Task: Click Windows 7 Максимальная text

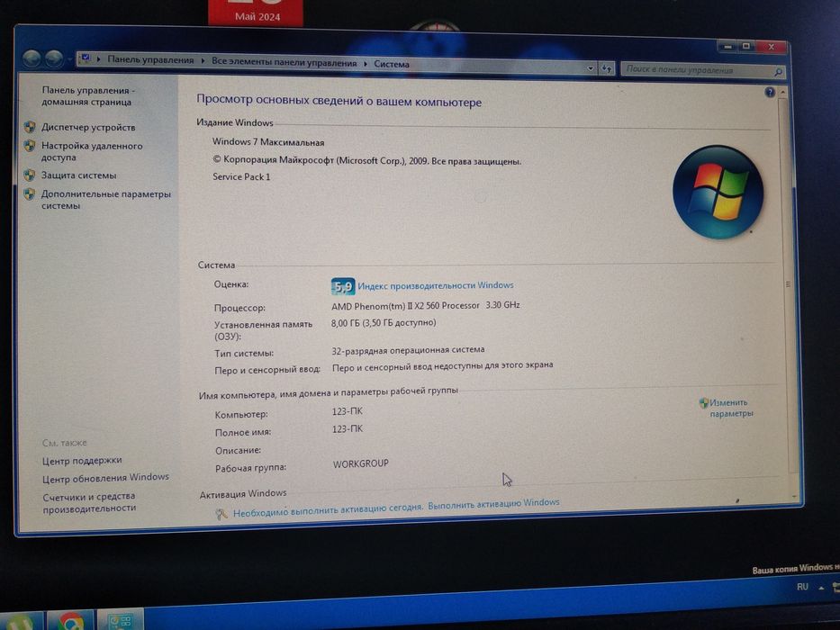Action: 268,142
